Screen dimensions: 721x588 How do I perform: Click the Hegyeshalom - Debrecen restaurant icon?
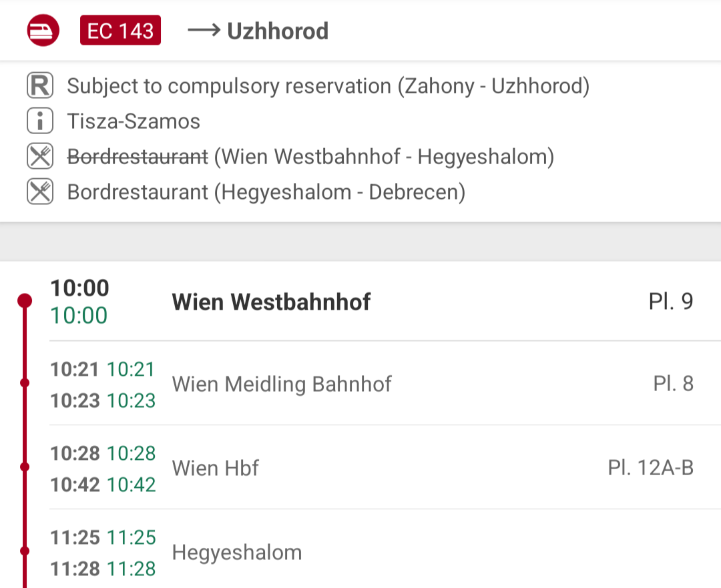point(40,192)
